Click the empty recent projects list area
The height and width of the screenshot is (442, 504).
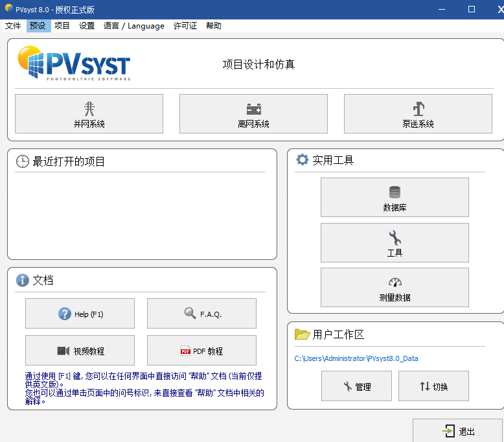point(141,214)
